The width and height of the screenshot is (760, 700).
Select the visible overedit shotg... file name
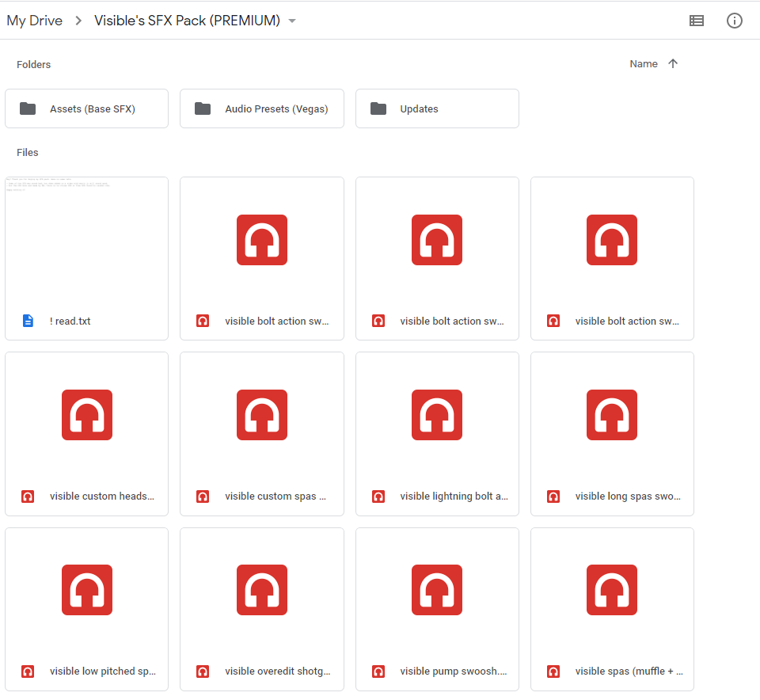[x=277, y=671]
